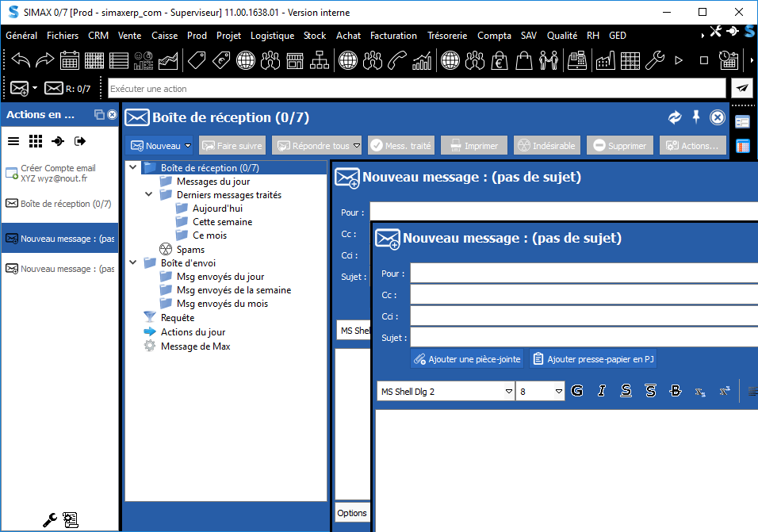Viewport: 758px width, 532px height.
Task: Toggle italic (I) formatting in the message editor
Action: click(602, 390)
